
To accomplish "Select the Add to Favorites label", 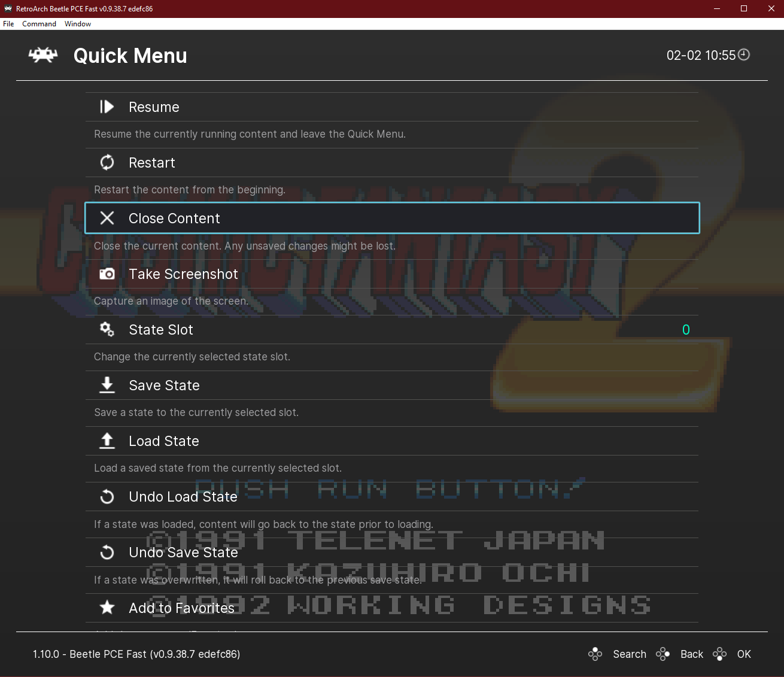I will 181,608.
